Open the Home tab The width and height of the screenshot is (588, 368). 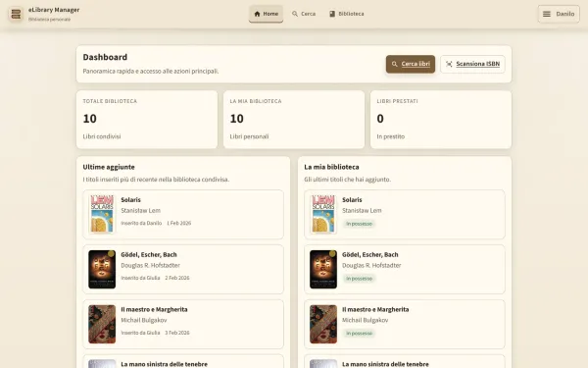(266, 14)
